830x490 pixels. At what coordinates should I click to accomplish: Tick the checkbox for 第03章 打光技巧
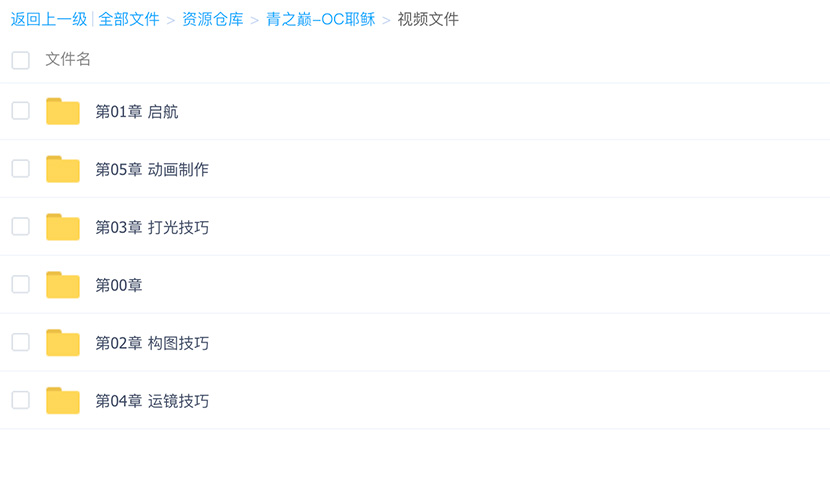21,226
